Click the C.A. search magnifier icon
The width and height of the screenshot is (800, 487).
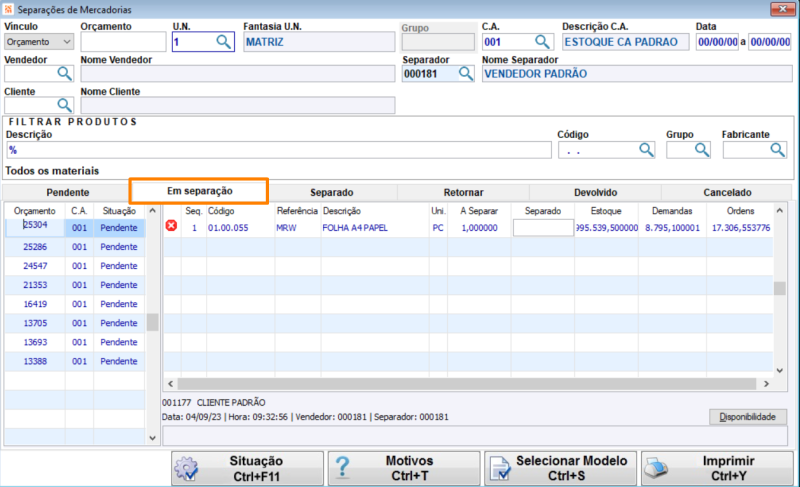click(x=542, y=42)
